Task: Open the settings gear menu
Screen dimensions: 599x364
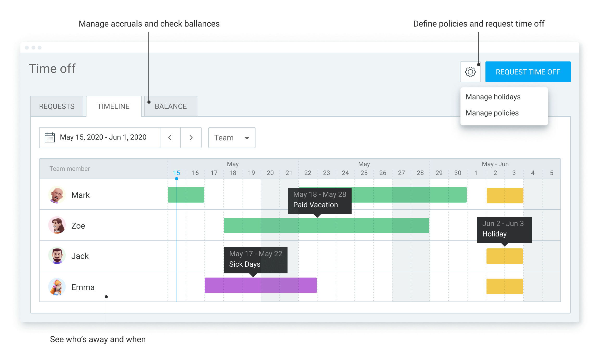Action: click(x=470, y=72)
